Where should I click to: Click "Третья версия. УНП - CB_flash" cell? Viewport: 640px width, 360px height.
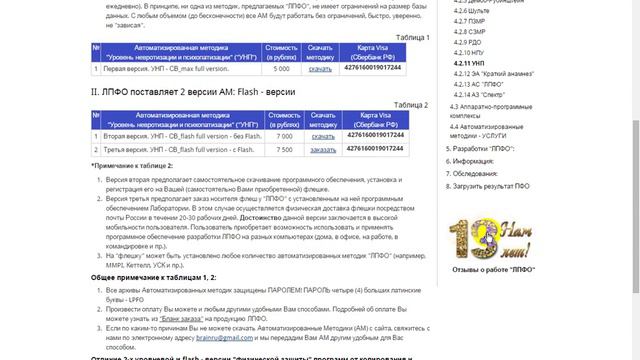pos(182,150)
